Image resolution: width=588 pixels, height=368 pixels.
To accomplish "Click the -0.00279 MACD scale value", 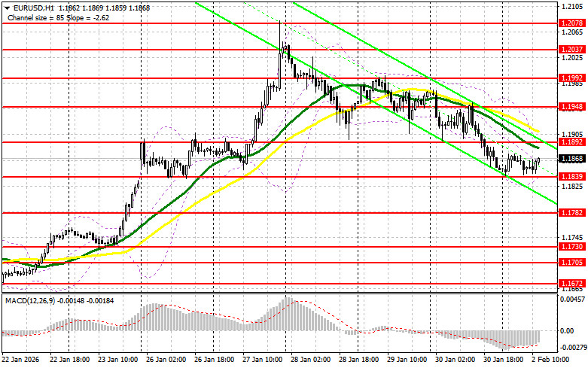I will tap(572, 348).
